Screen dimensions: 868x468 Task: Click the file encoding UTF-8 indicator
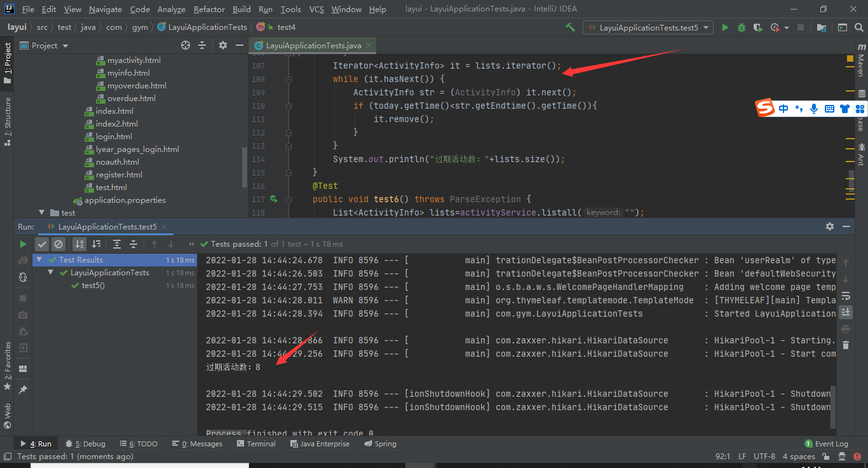(764, 457)
